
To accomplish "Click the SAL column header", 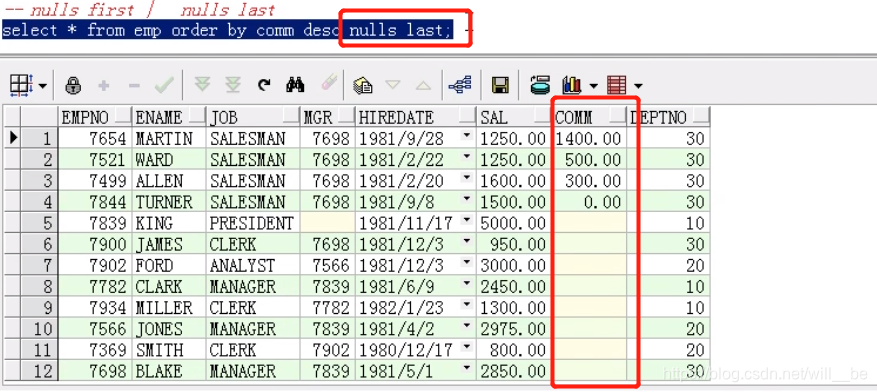I will pyautogui.click(x=514, y=117).
